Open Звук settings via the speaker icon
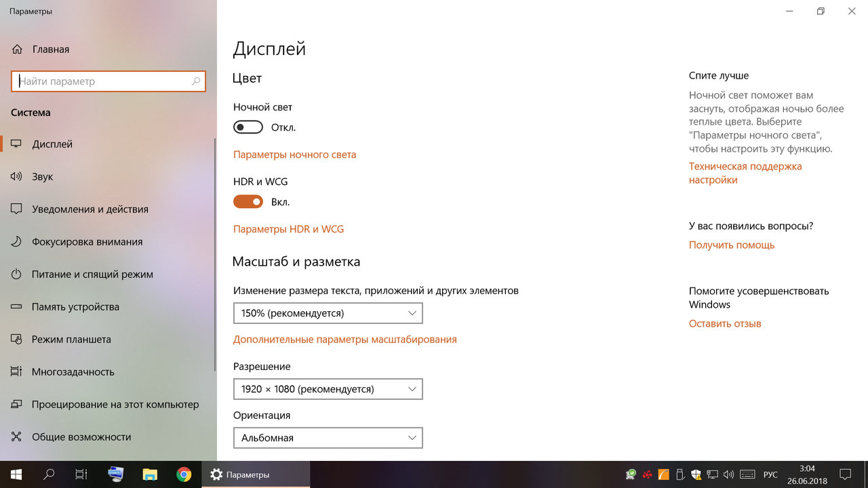The image size is (868, 488). (x=17, y=177)
